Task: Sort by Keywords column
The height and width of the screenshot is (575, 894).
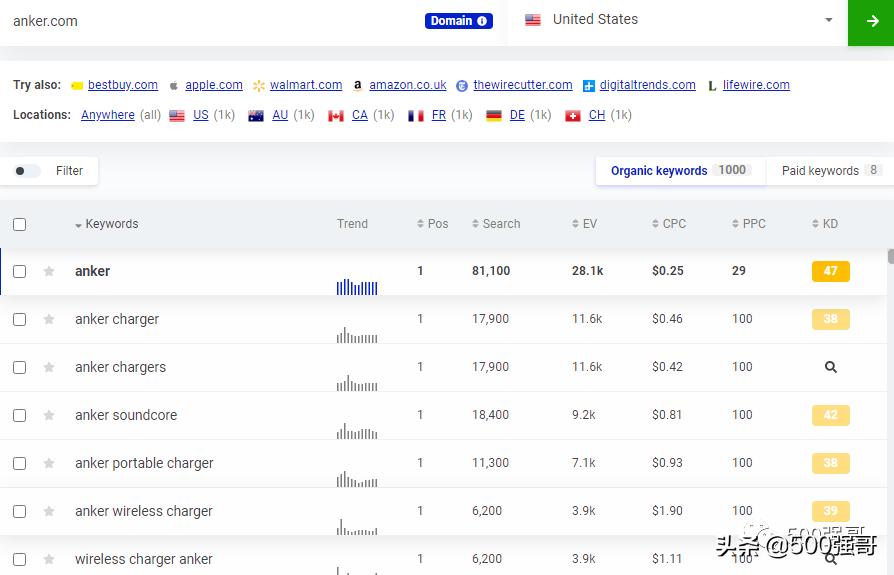Action: [107, 224]
